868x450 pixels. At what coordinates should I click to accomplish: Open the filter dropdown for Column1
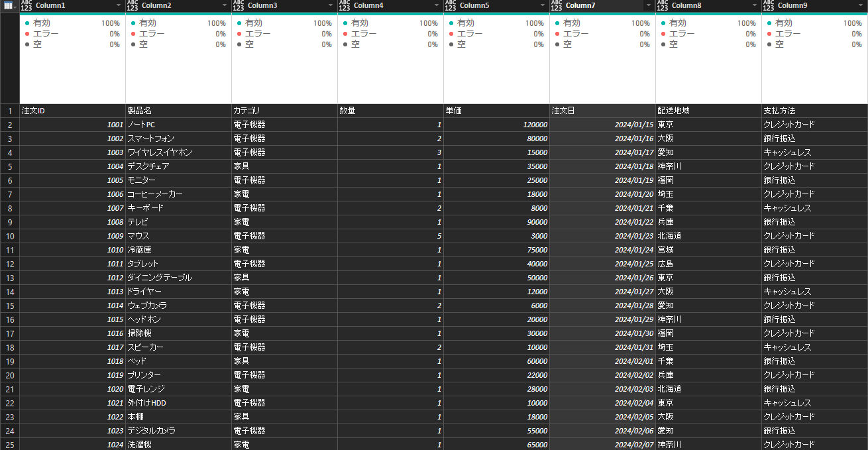pos(119,5)
